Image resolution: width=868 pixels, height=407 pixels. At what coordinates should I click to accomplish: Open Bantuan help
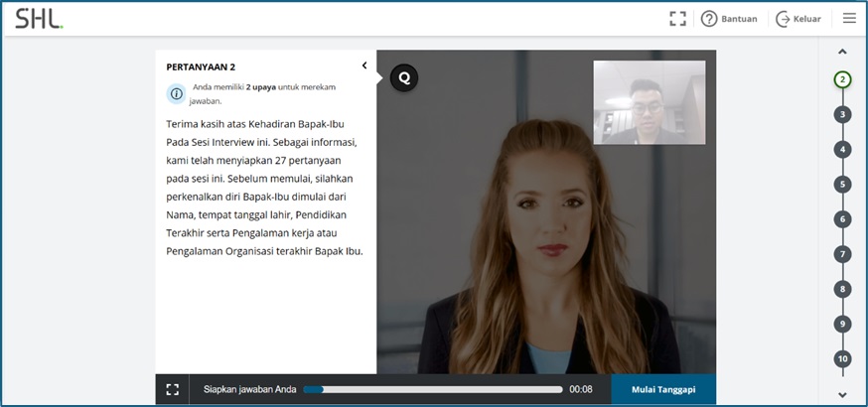(x=729, y=18)
